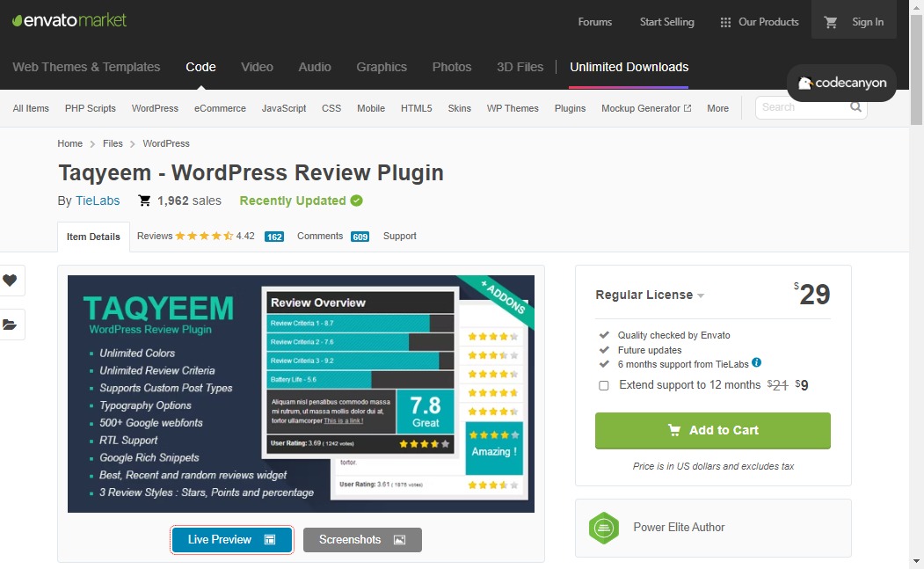Select CSS subcategory
Viewport: 924px width, 569px height.
click(x=331, y=108)
